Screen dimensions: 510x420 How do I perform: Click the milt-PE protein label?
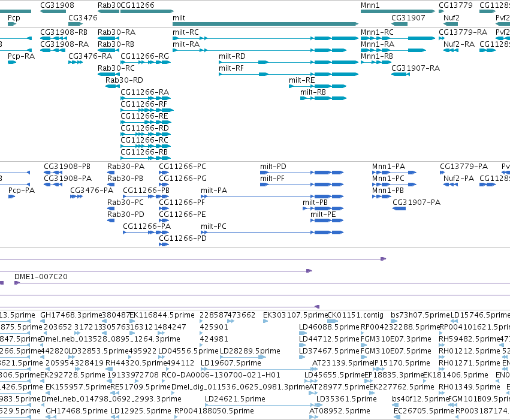pyautogui.click(x=323, y=214)
